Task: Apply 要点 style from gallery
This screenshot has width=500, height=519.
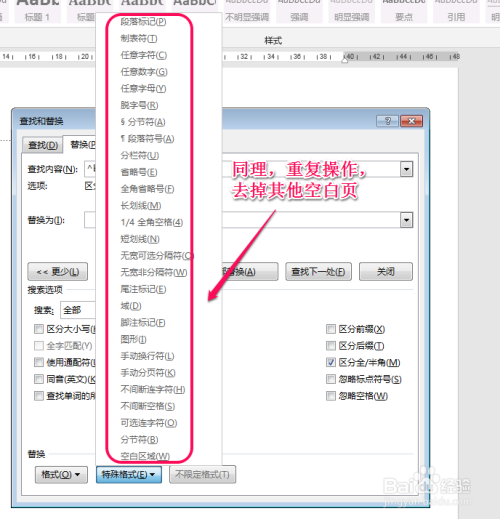Action: point(404,11)
